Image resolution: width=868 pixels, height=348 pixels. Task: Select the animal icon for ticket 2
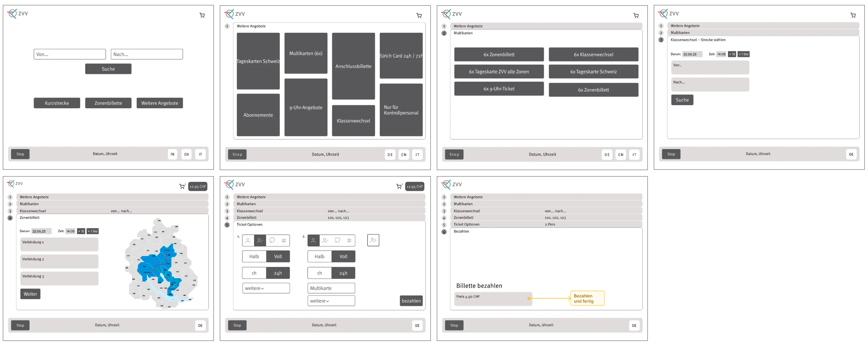337,240
